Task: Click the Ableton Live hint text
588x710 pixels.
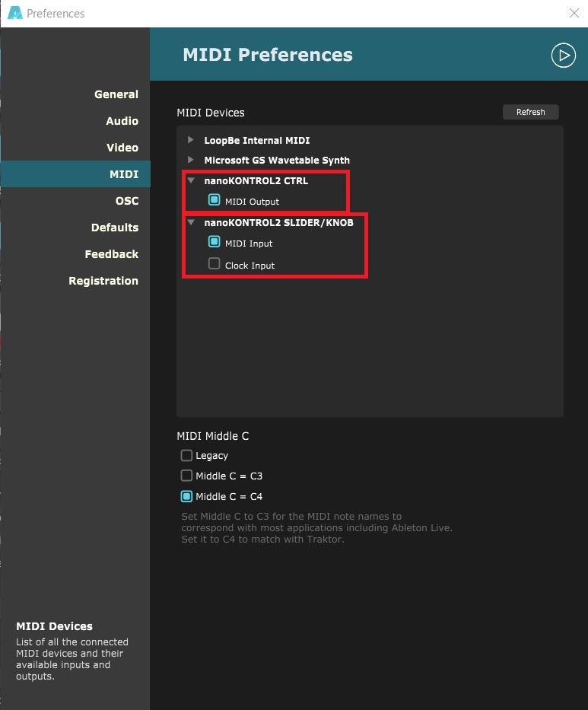Action: pyautogui.click(x=317, y=527)
